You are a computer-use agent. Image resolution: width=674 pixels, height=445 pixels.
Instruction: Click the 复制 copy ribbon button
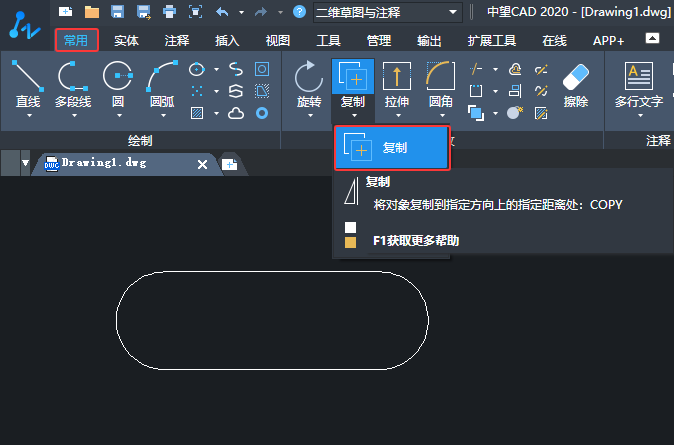click(353, 84)
